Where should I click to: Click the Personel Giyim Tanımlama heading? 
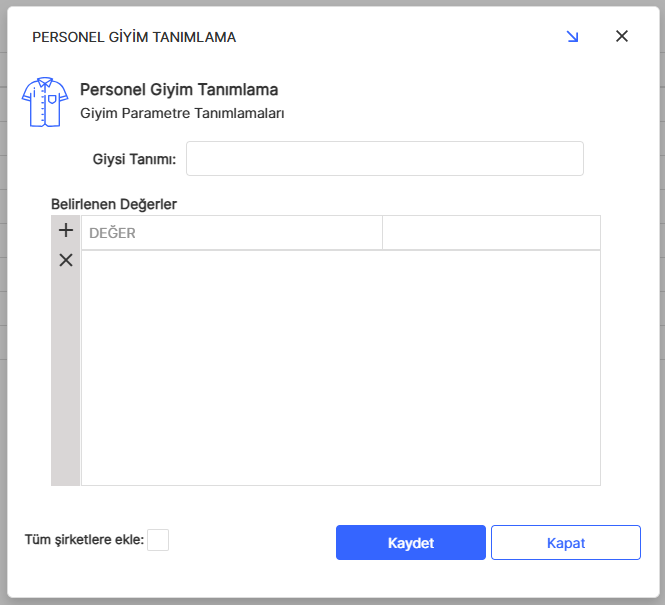click(179, 90)
